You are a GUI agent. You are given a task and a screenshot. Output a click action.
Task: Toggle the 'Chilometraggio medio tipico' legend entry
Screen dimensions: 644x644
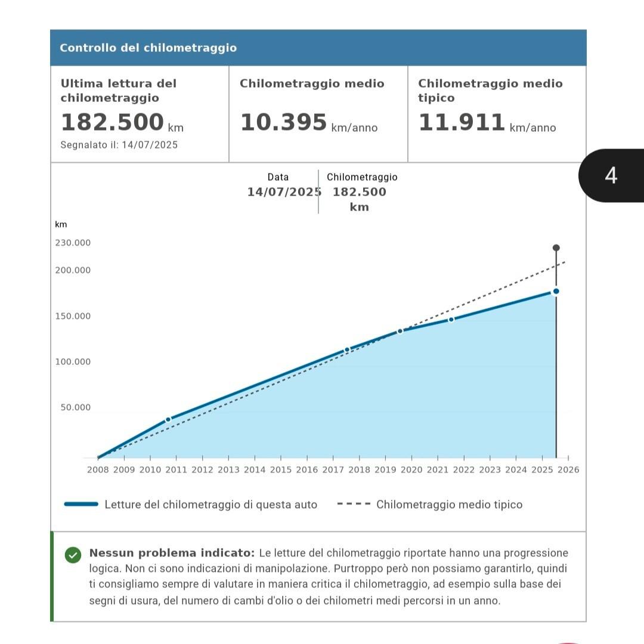449,504
